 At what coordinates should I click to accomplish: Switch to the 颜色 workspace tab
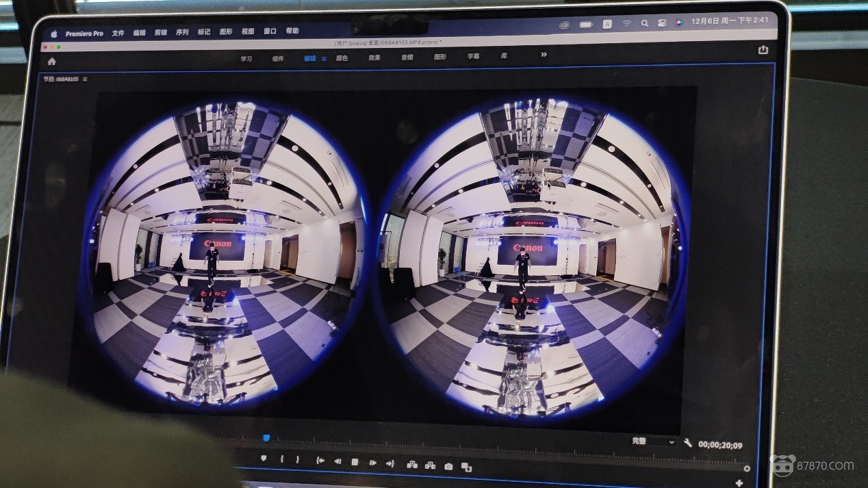coord(342,58)
